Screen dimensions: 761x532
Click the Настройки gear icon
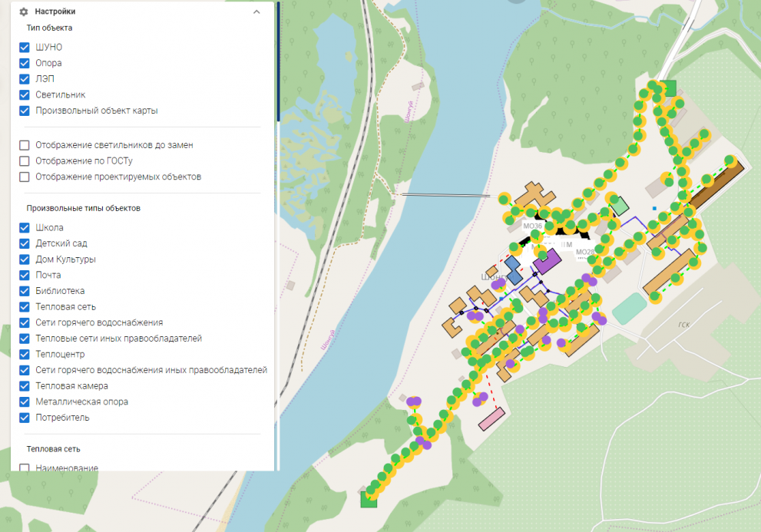pyautogui.click(x=24, y=12)
